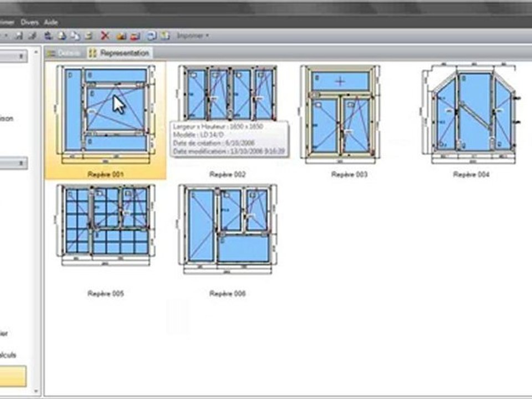Click the red toolbar icon left of the refresh icon

[135, 35]
